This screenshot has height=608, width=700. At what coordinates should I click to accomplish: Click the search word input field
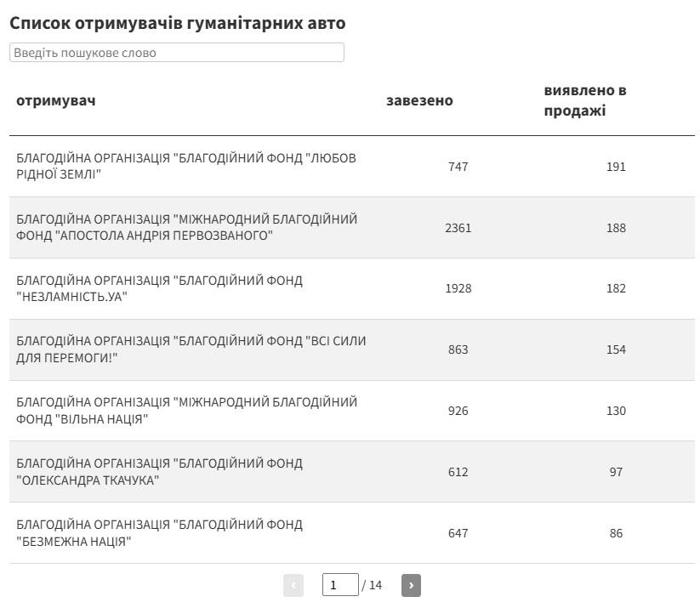(x=177, y=53)
